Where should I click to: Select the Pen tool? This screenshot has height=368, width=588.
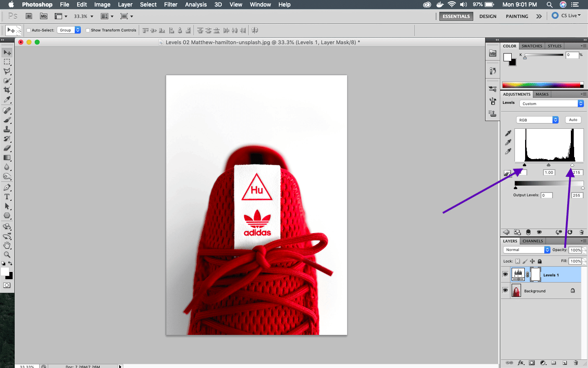click(7, 187)
